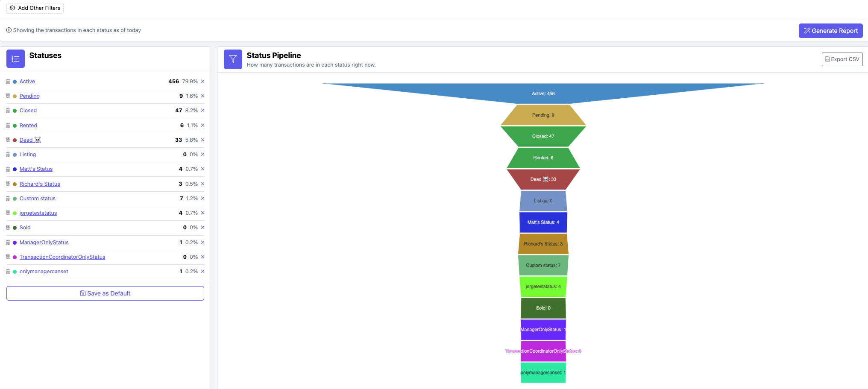This screenshot has width=868, height=389.
Task: Remove the Sold status with its X icon
Action: pos(202,228)
